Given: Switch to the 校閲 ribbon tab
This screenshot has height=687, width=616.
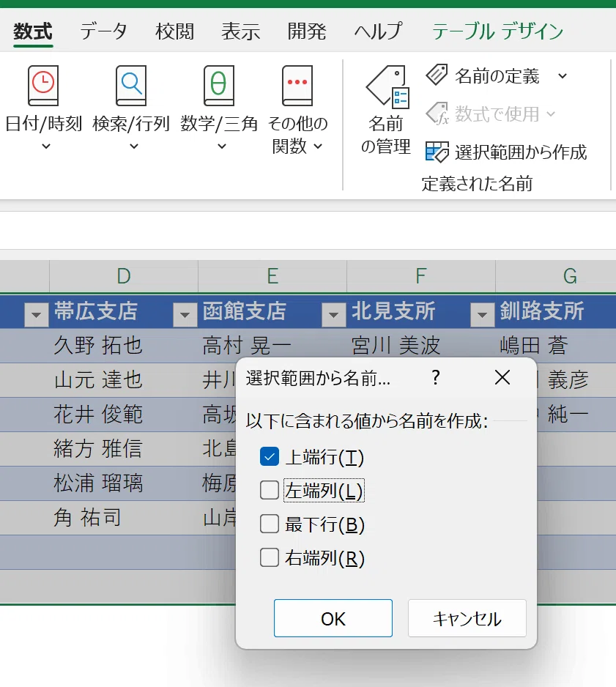Looking at the screenshot, I should (x=175, y=31).
